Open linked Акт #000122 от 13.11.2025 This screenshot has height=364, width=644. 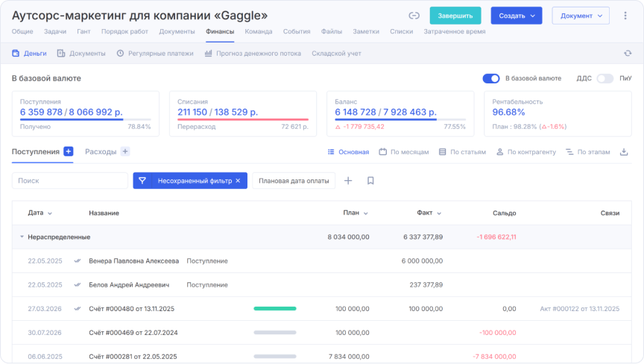coord(579,309)
